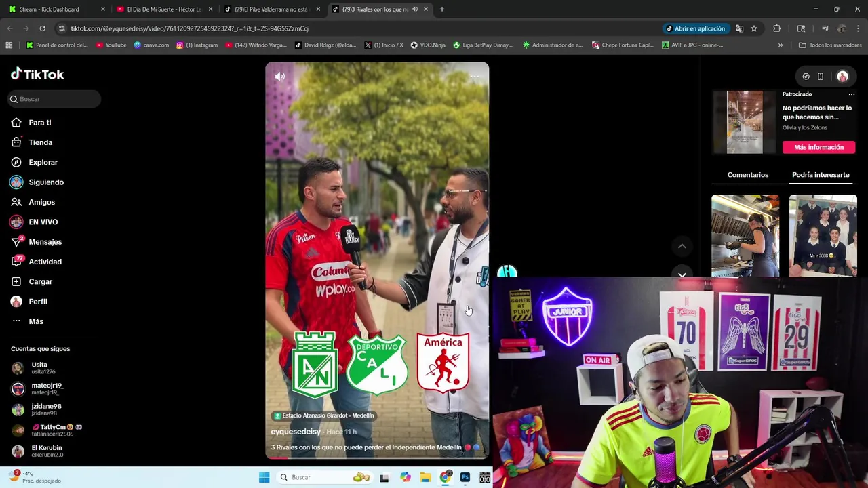Switch to the Podría interesarte tab
The width and height of the screenshot is (868, 488).
pos(821,175)
